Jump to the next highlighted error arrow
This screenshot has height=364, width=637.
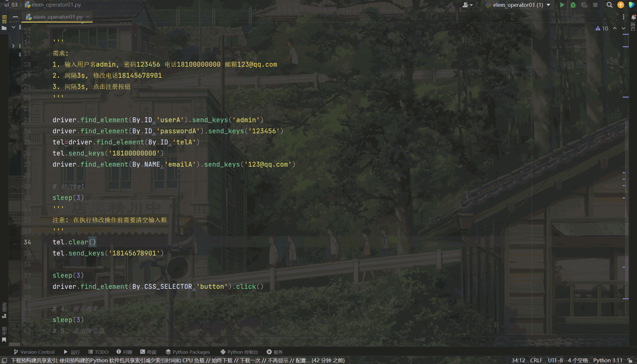pos(624,28)
